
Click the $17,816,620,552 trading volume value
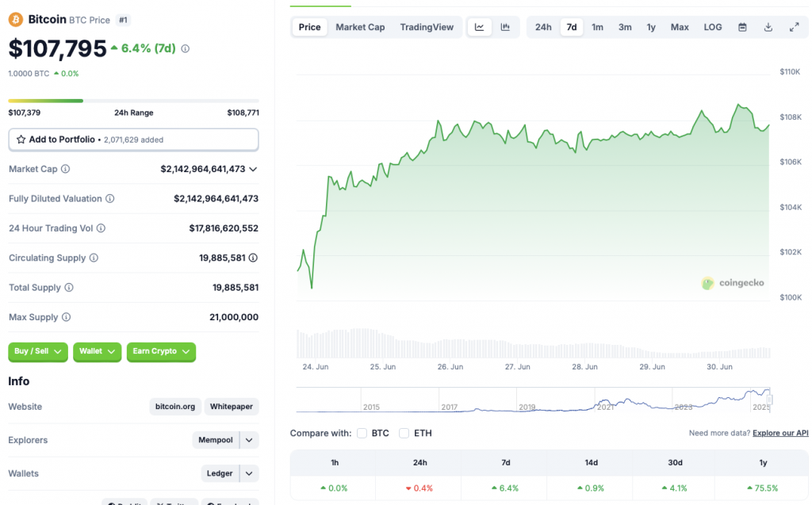pos(224,228)
